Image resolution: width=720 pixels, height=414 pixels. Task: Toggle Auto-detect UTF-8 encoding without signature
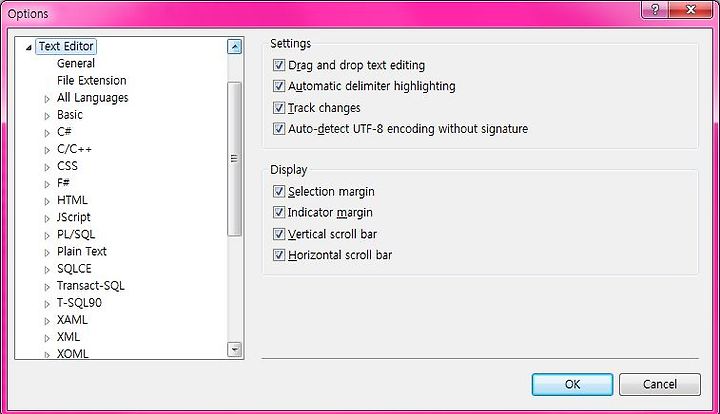point(279,129)
